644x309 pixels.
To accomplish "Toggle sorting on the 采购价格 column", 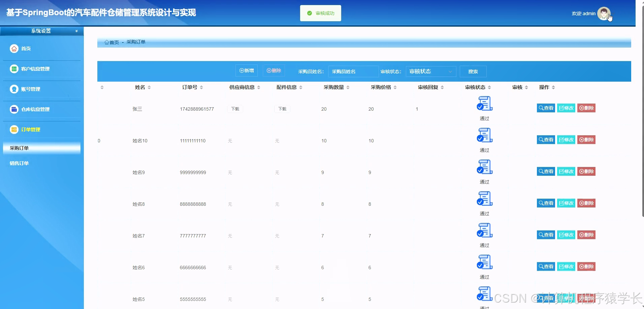I will click(396, 87).
